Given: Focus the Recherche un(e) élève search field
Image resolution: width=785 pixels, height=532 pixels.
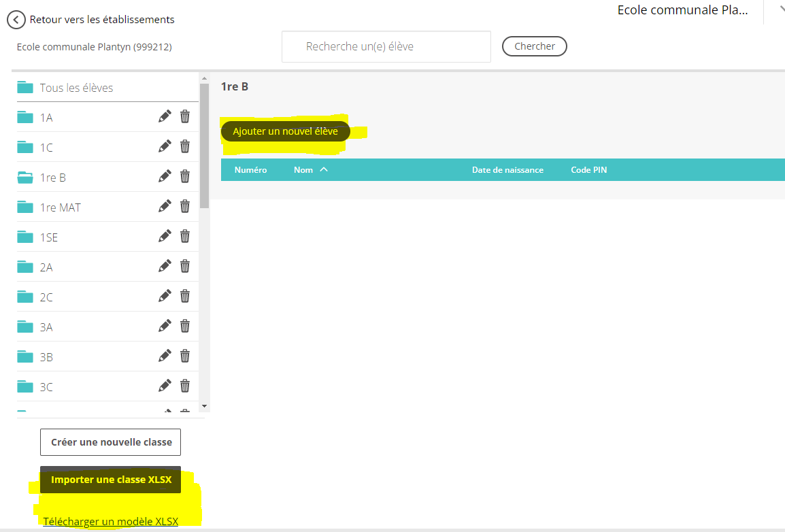Looking at the screenshot, I should [x=386, y=47].
